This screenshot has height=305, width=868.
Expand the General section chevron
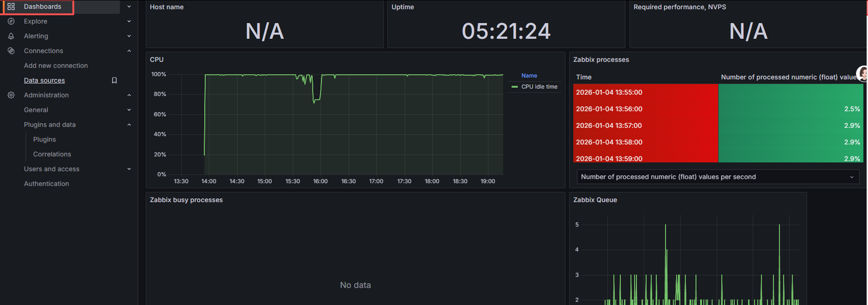tap(129, 110)
